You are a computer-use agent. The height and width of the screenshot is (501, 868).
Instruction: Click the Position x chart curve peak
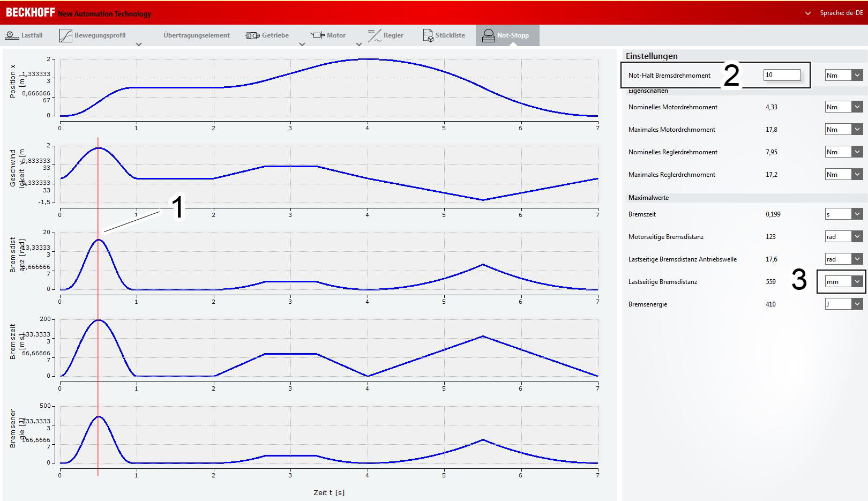pos(367,59)
